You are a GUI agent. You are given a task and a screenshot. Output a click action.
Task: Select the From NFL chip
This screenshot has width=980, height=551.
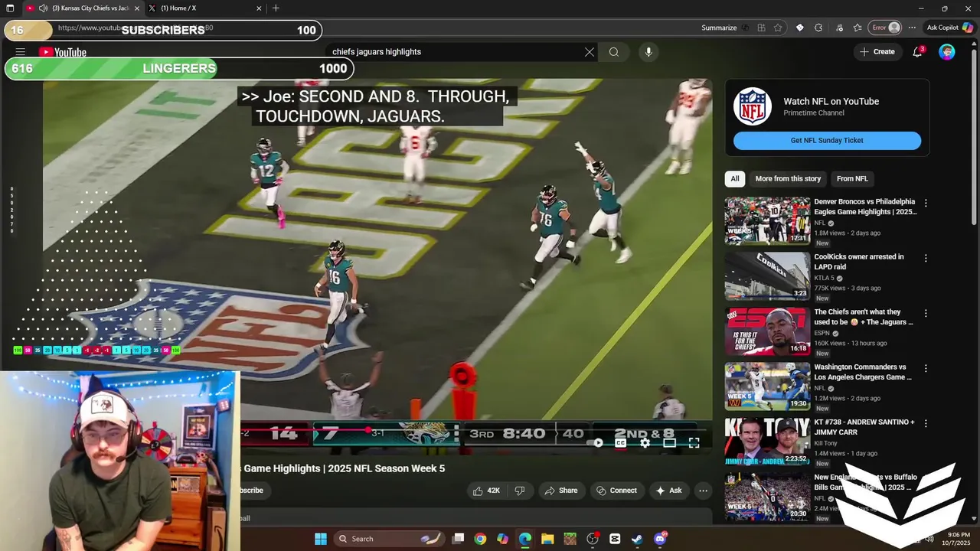852,178
